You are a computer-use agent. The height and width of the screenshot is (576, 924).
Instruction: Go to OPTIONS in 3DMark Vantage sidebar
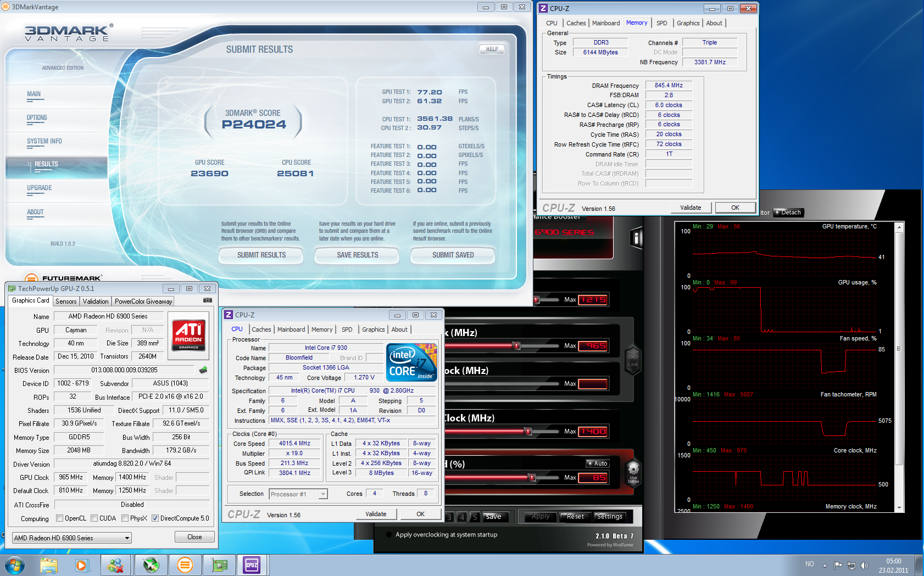point(37,118)
